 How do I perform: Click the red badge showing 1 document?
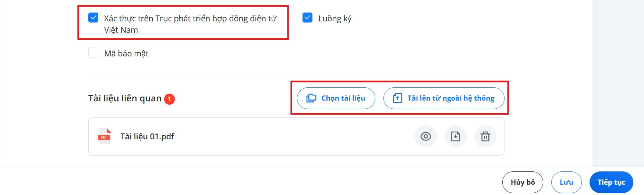[169, 99]
